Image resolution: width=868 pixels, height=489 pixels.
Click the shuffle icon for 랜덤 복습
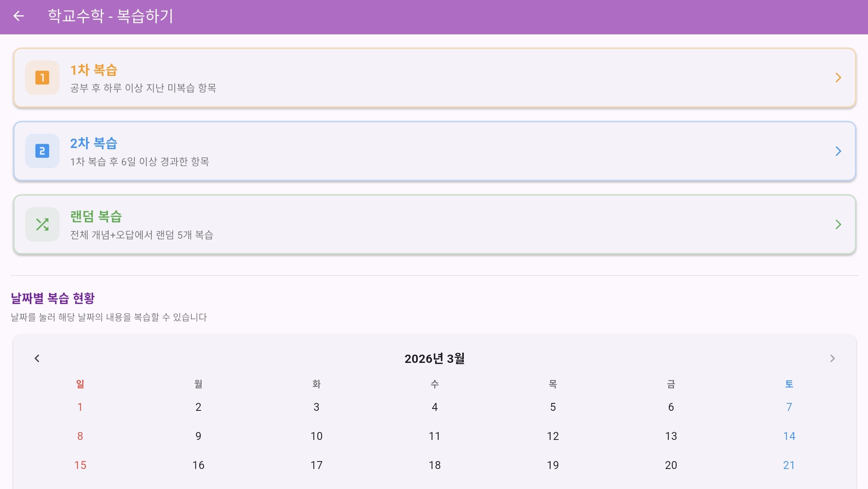click(x=43, y=224)
